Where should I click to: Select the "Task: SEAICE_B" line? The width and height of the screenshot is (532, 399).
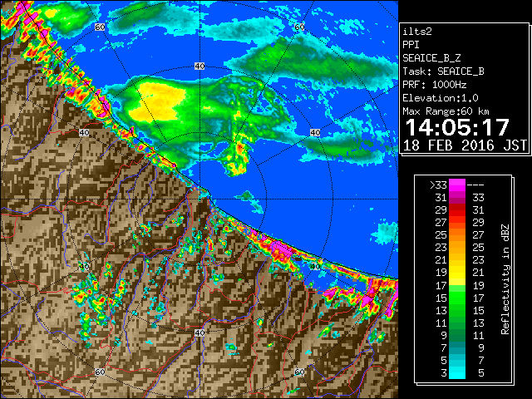pos(443,71)
